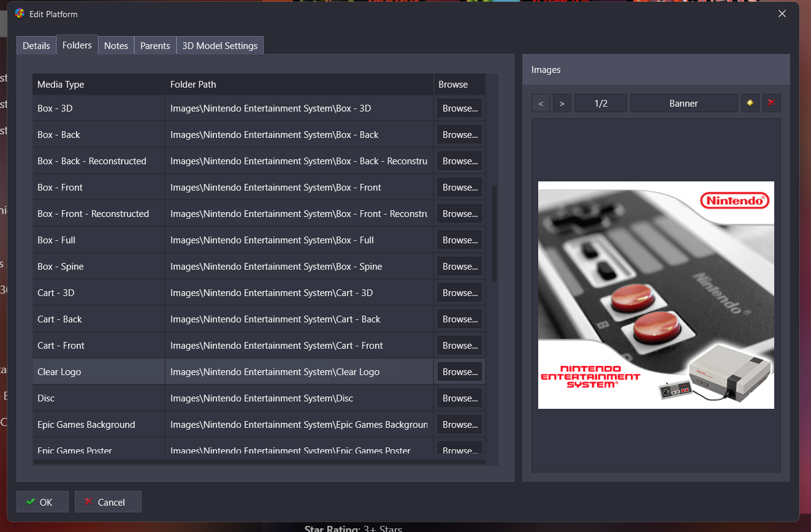Click the folder path ending in Box - Spine

[299, 267]
